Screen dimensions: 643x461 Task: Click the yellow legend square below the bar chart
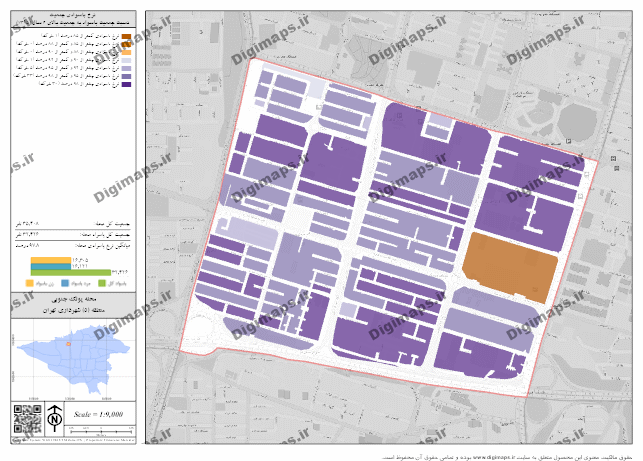[x=29, y=285]
